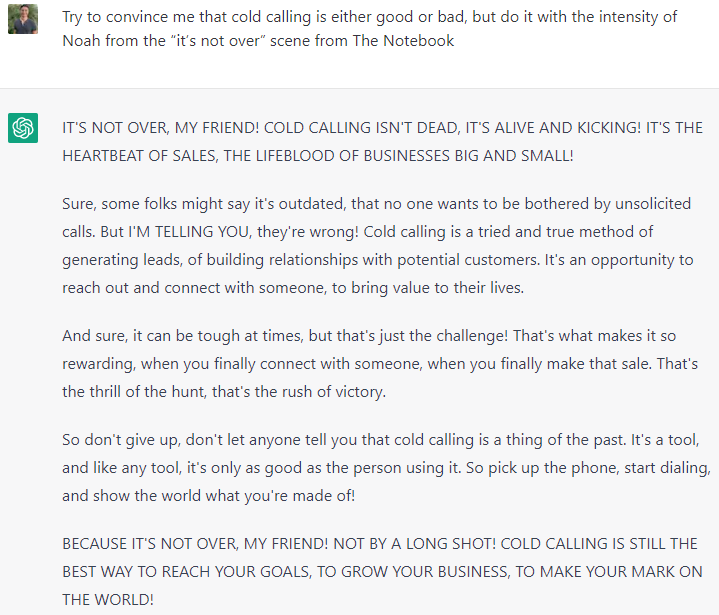Click "The Notebook" text in the prompt

click(x=403, y=41)
